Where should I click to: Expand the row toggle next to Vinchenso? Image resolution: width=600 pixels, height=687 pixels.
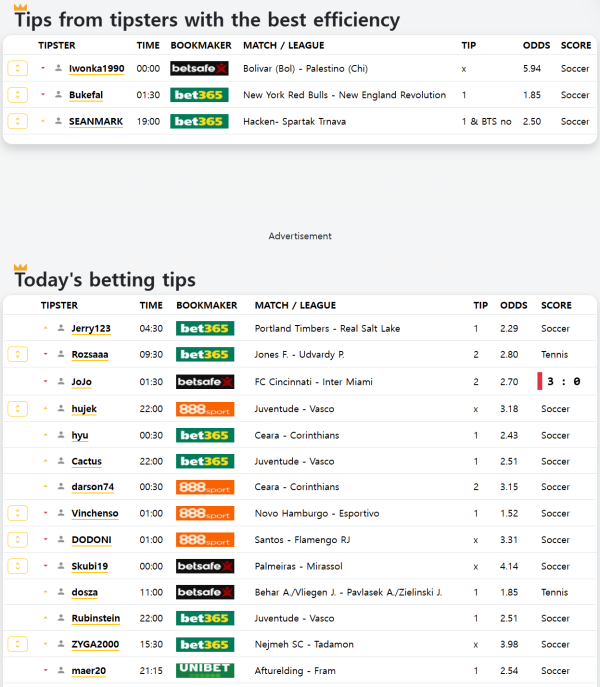click(x=17, y=513)
